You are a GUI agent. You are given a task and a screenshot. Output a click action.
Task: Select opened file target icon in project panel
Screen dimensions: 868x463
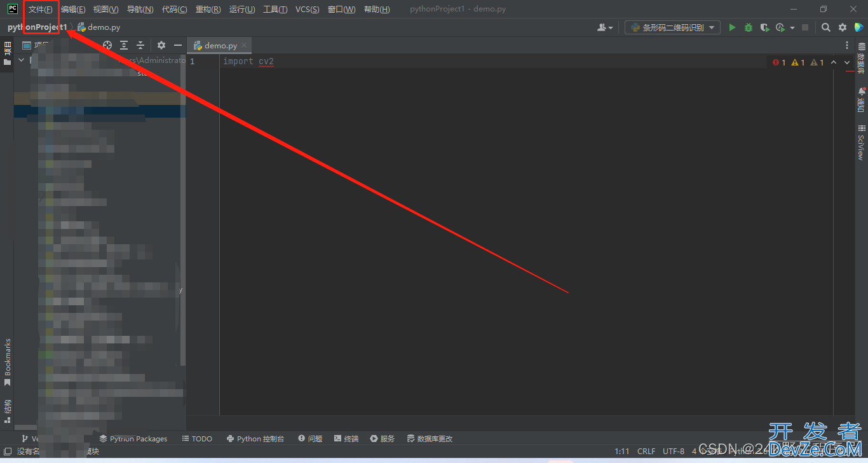(107, 45)
